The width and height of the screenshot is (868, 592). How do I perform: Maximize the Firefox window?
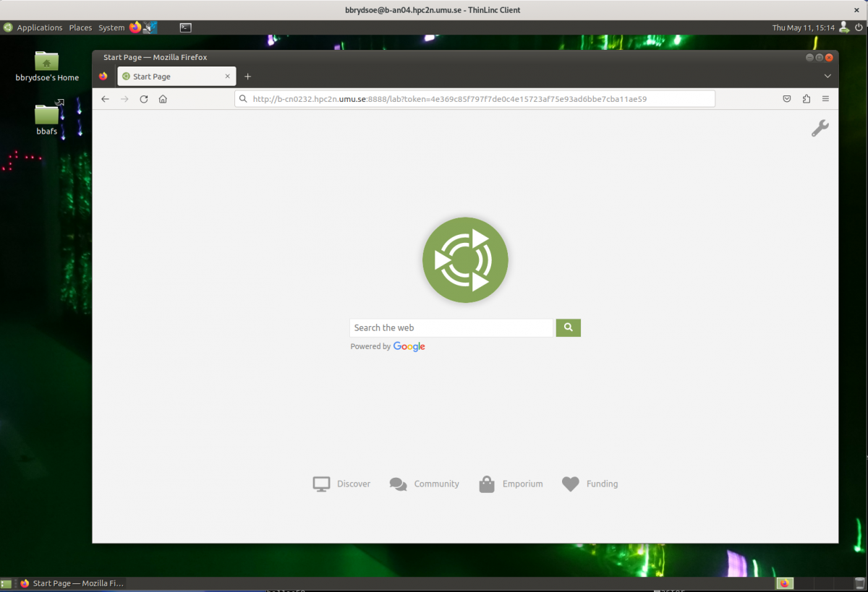pyautogui.click(x=820, y=57)
